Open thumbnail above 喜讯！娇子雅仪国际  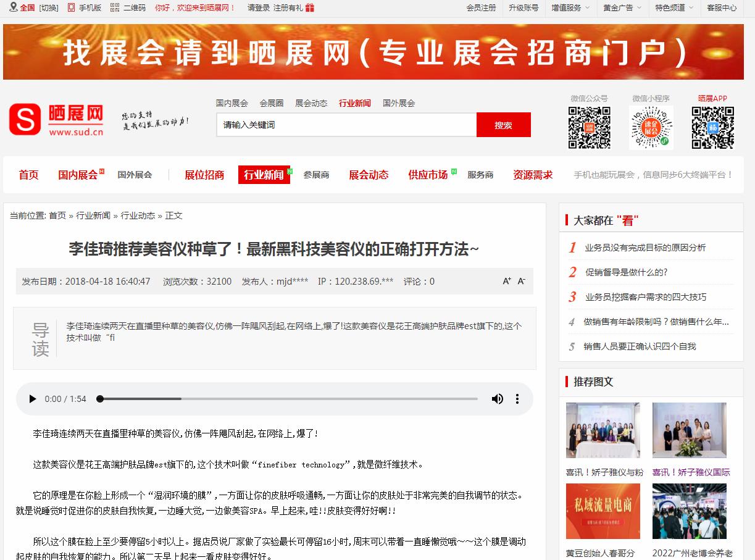690,430
